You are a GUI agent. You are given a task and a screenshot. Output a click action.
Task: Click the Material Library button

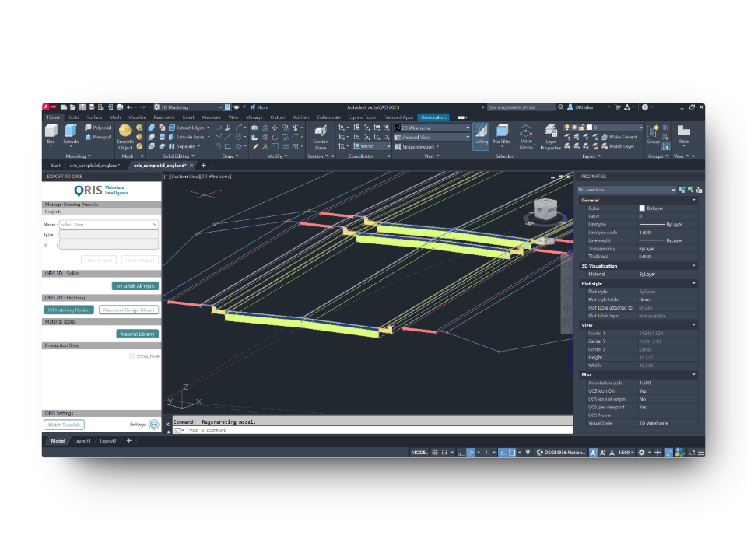click(x=138, y=334)
